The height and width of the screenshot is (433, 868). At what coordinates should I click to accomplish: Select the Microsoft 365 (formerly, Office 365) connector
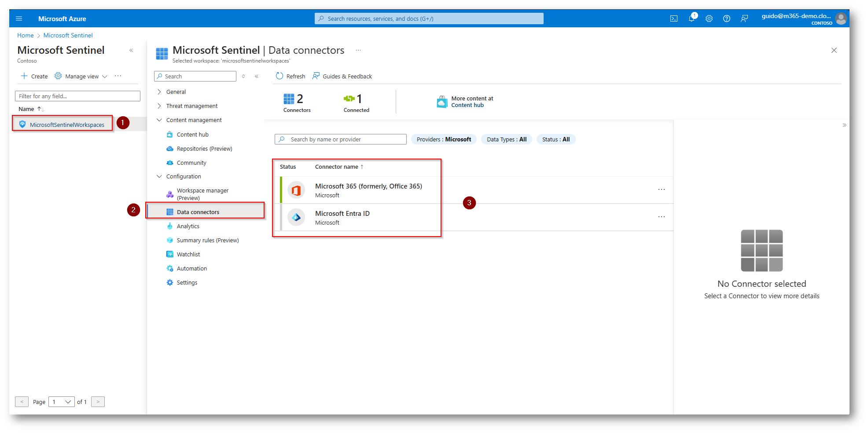368,186
